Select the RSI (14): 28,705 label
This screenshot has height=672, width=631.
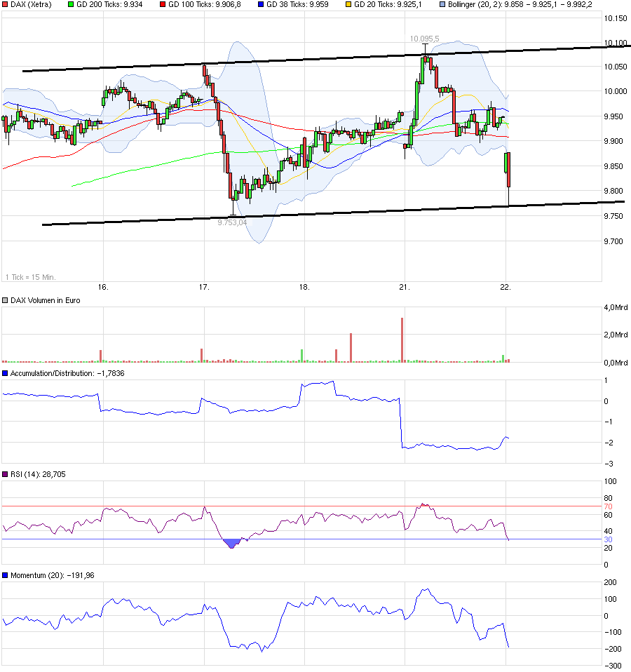point(38,474)
